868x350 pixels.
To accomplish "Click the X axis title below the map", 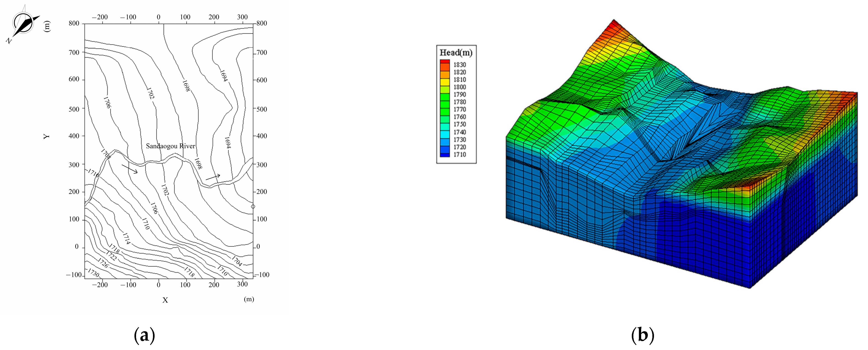I will coord(165,300).
